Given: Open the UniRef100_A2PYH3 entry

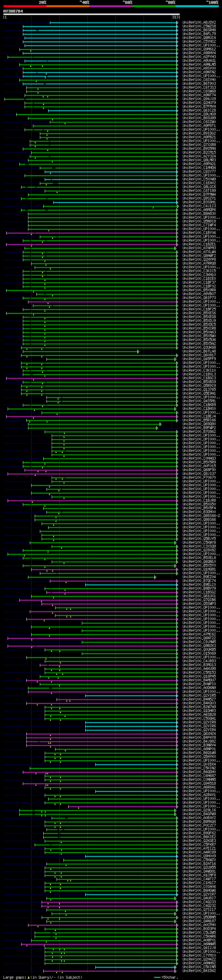Looking at the screenshot, I should point(199,57).
